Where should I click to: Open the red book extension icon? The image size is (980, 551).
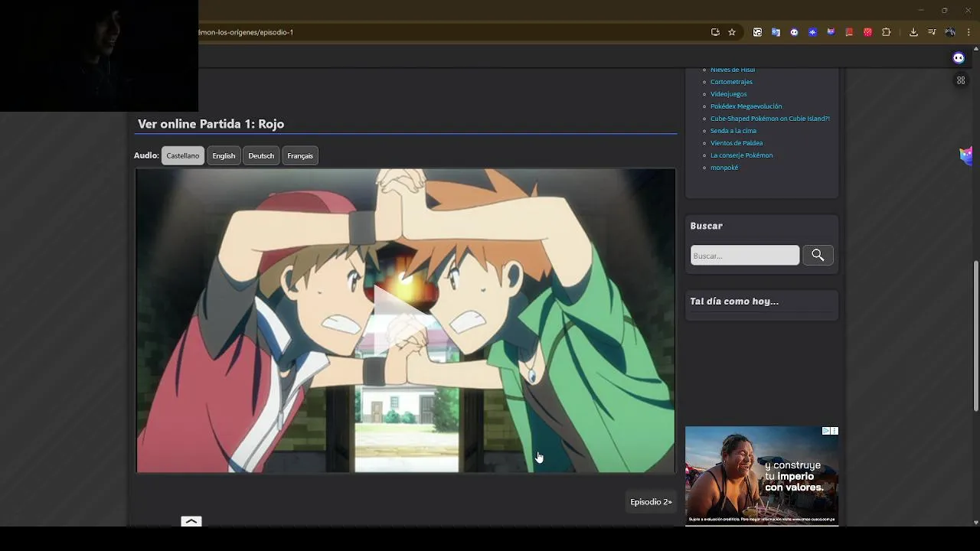(849, 32)
